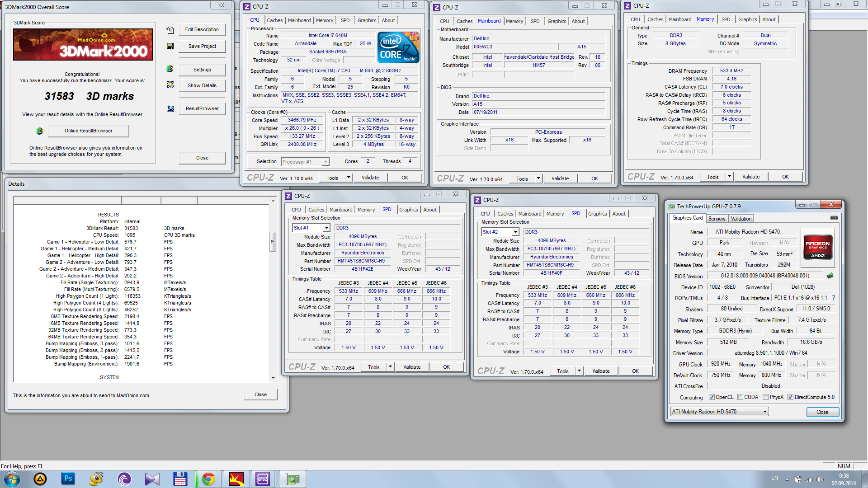Click Show Details button in 3DMark2000
Viewport: 868px width, 488px height.
(x=202, y=86)
